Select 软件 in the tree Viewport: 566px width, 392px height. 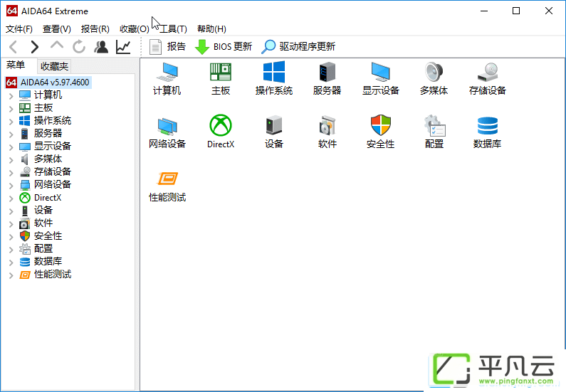coord(43,223)
